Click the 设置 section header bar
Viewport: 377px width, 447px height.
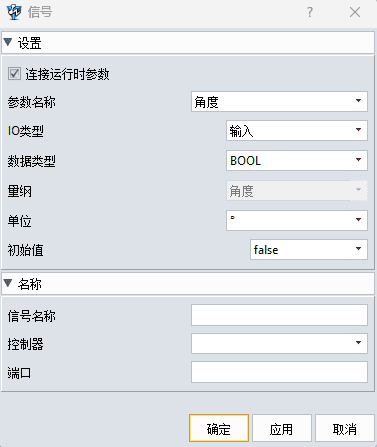tap(188, 43)
